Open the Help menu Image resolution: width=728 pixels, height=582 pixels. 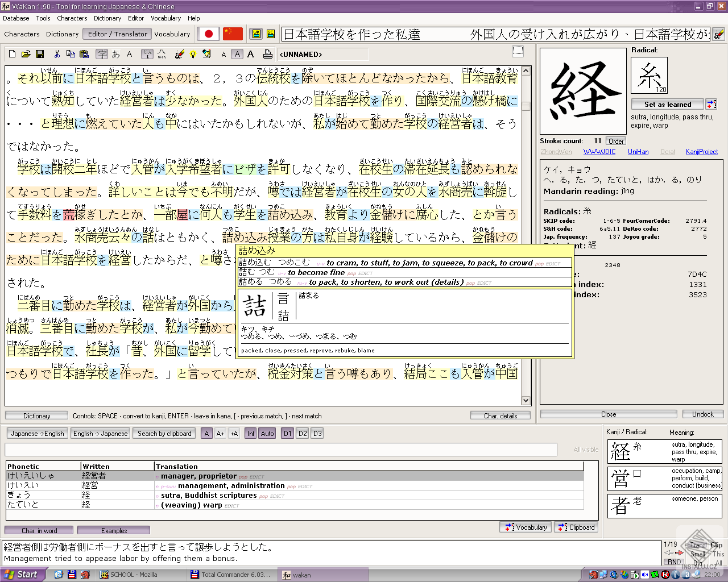coord(194,18)
